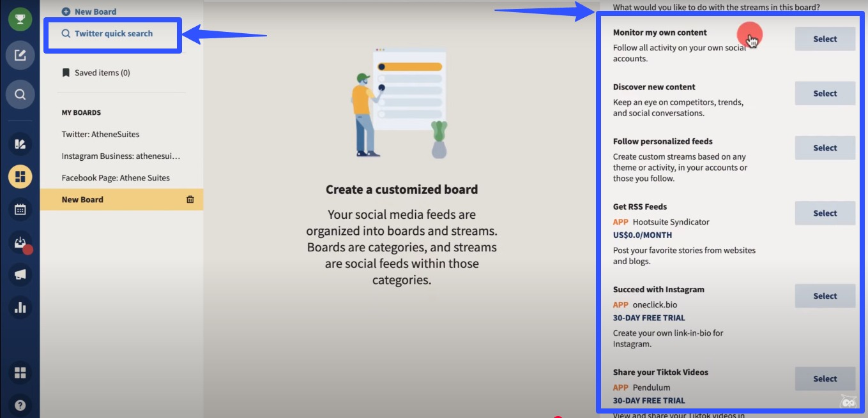
Task: Choose Select next to Get RSS Feeds
Action: (x=825, y=213)
